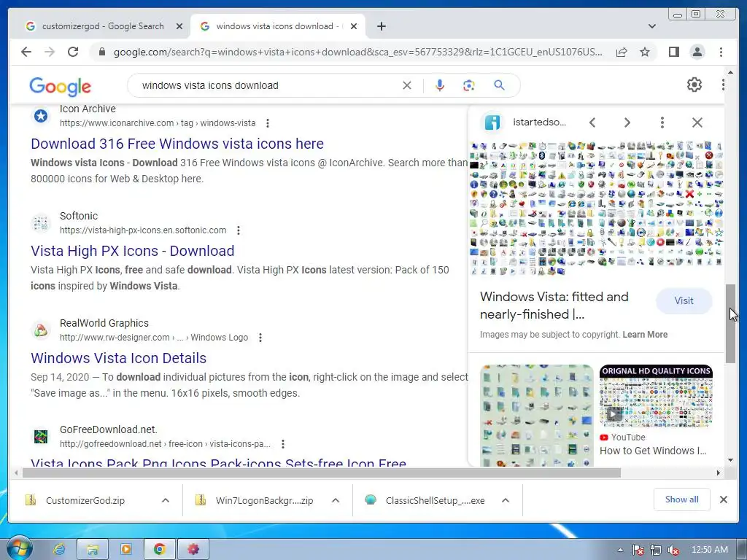Open the Windows Start menu
The width and height of the screenshot is (747, 560).
(18, 548)
